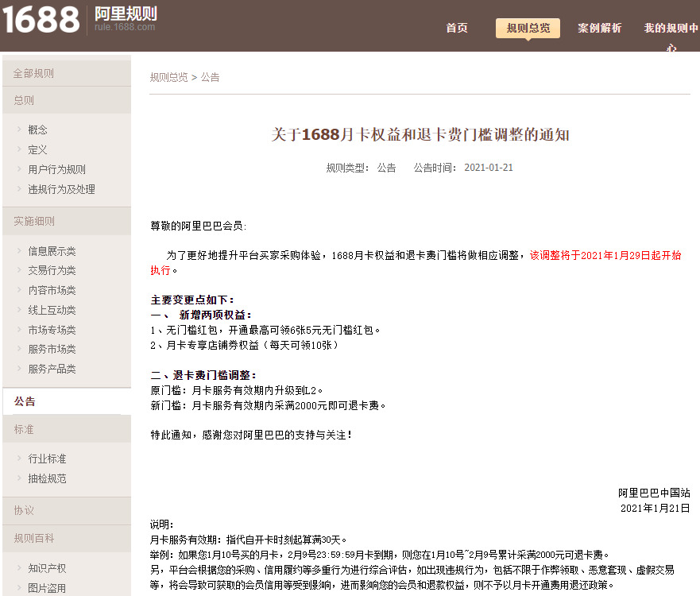The image size is (700, 596).
Task: Open 违规行为及处理 in the sidebar
Action: click(x=62, y=189)
